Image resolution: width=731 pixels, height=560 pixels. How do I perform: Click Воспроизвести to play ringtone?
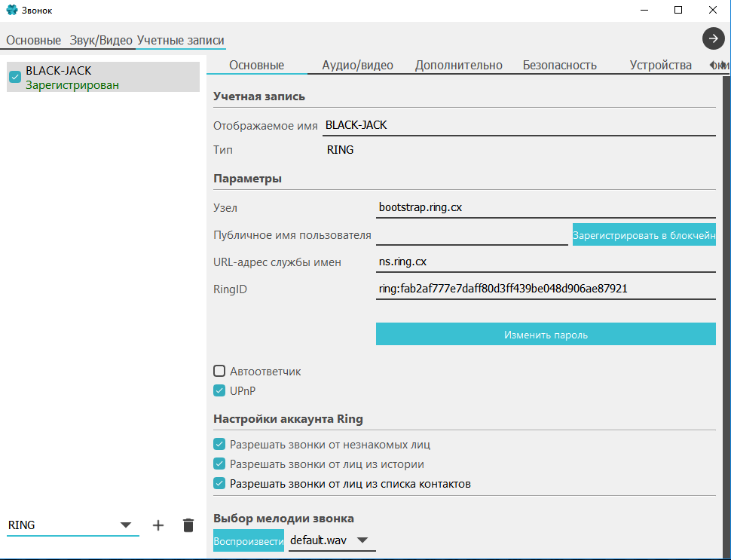[x=249, y=541]
